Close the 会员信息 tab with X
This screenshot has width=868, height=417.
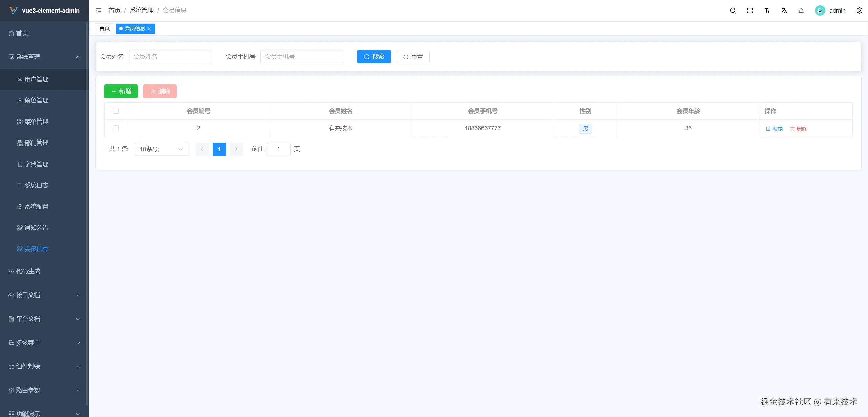149,29
